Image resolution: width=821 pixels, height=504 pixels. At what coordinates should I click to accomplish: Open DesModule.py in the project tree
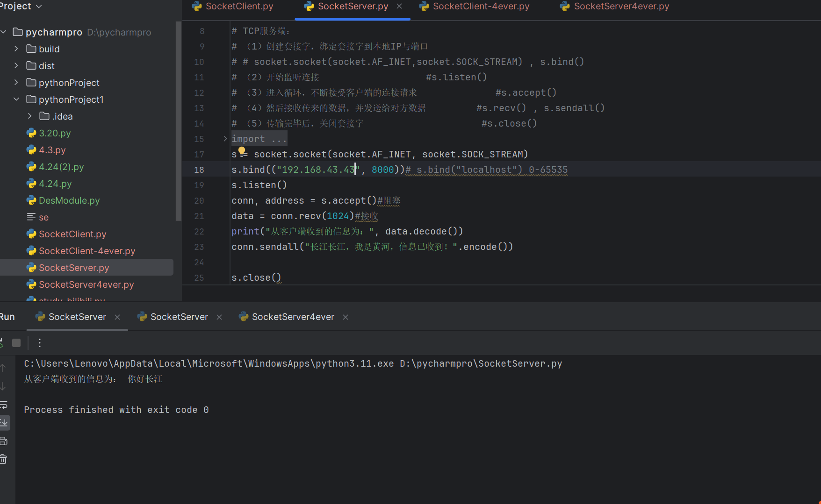tap(69, 200)
